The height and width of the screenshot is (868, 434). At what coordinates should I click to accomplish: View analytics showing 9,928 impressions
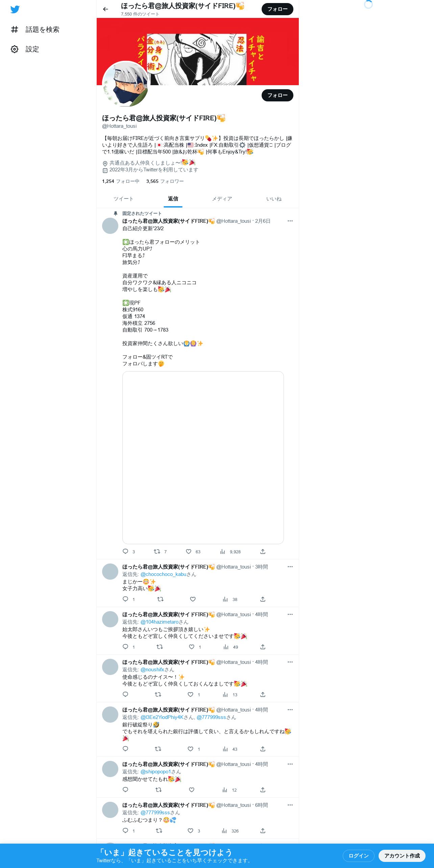(230, 552)
